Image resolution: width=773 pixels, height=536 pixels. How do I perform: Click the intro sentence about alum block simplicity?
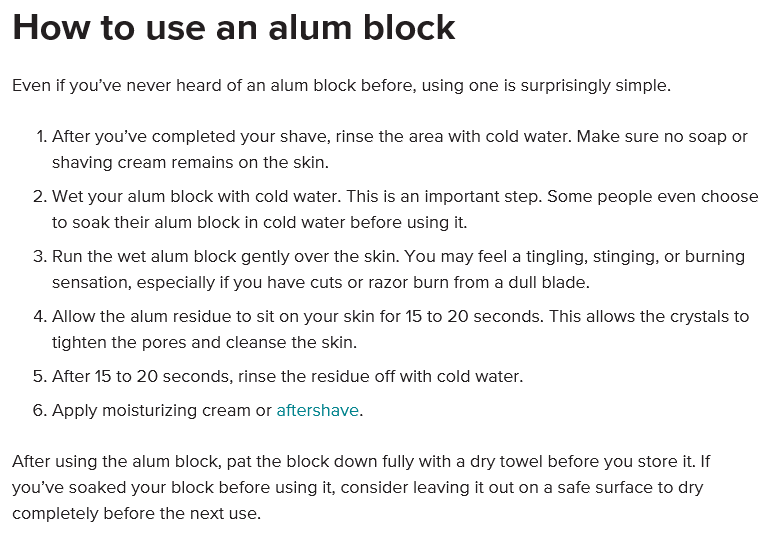(341, 85)
